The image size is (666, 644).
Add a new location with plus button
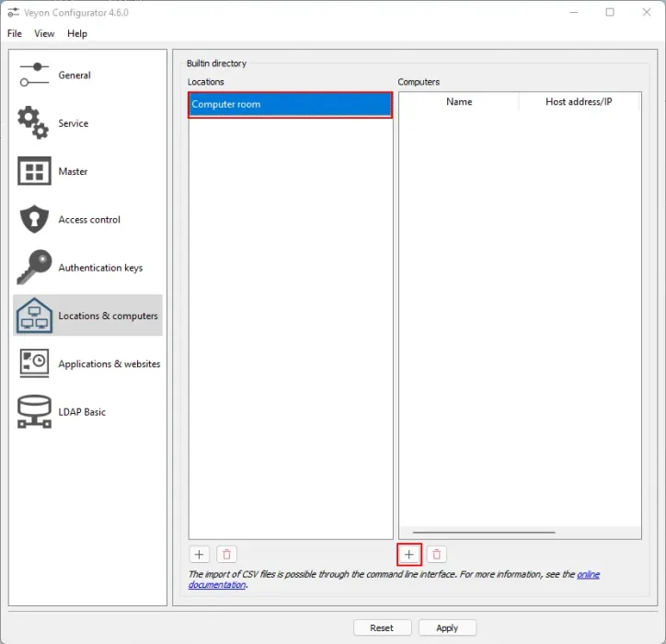[200, 554]
